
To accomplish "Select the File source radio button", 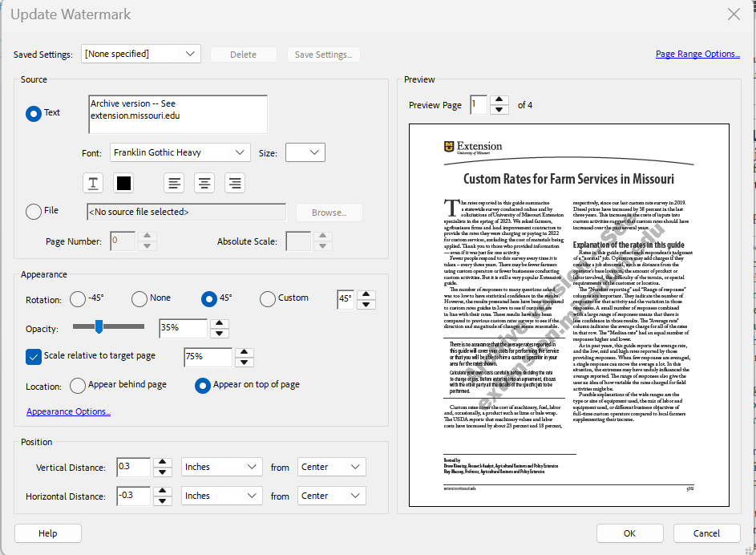I will (34, 212).
